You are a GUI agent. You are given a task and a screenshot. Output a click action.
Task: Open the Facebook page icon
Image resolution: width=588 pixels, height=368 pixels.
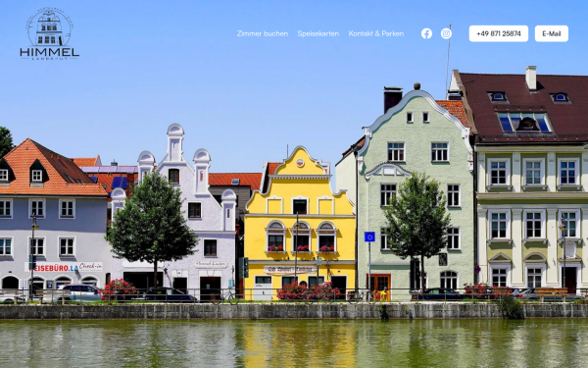(426, 33)
